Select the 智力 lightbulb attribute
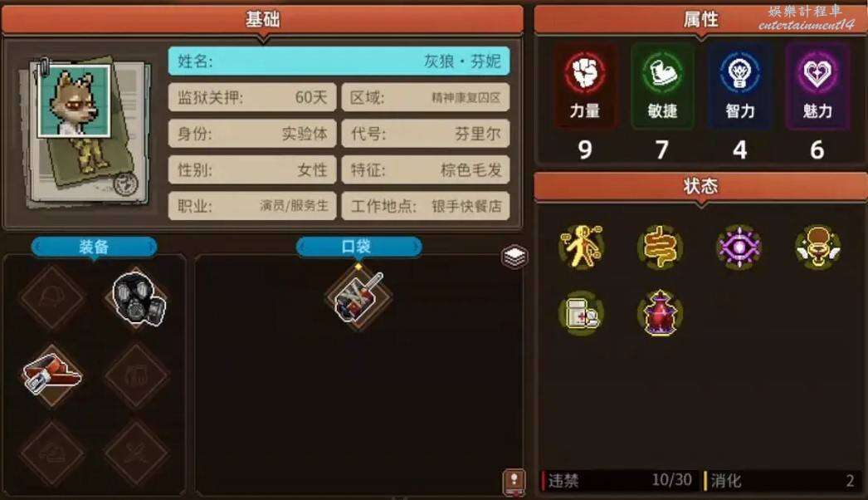 tap(740, 86)
